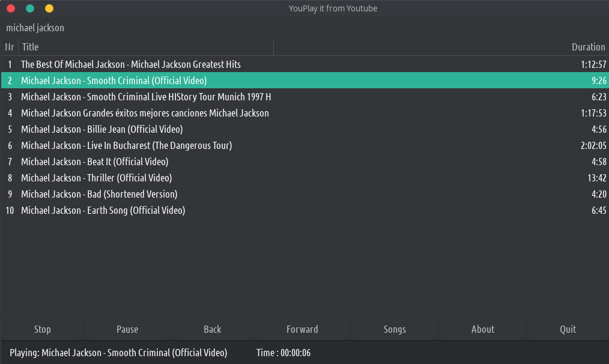Click the 2:02:05 duration cell

click(593, 146)
